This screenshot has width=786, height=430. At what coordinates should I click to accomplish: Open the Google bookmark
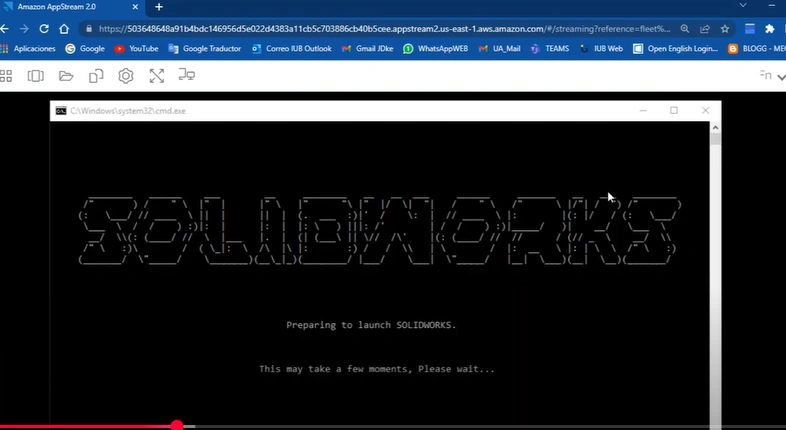coord(85,49)
